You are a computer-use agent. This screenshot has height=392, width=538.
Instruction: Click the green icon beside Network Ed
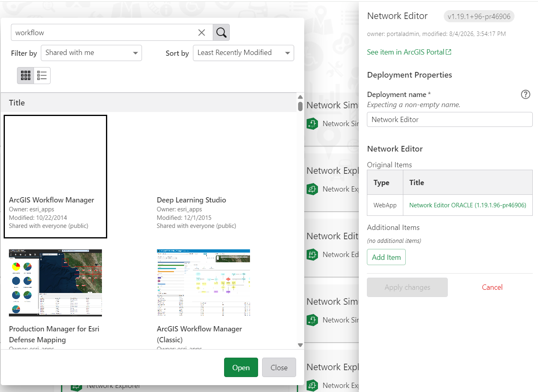tap(312, 255)
